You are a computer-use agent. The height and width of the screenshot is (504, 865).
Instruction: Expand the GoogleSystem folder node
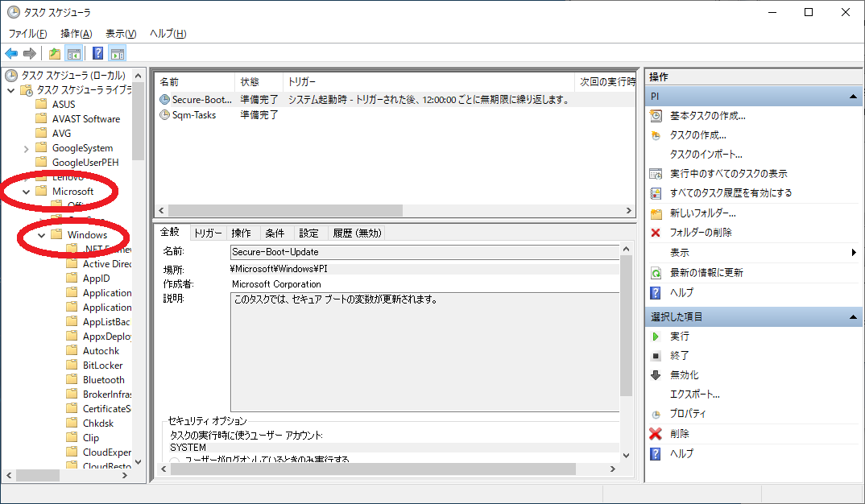[x=27, y=148]
